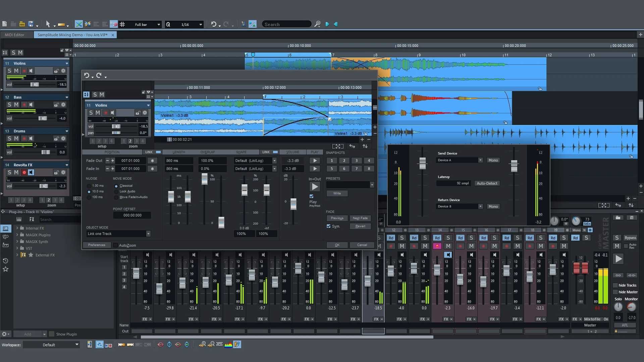Click the Next Fade button

coord(360,218)
